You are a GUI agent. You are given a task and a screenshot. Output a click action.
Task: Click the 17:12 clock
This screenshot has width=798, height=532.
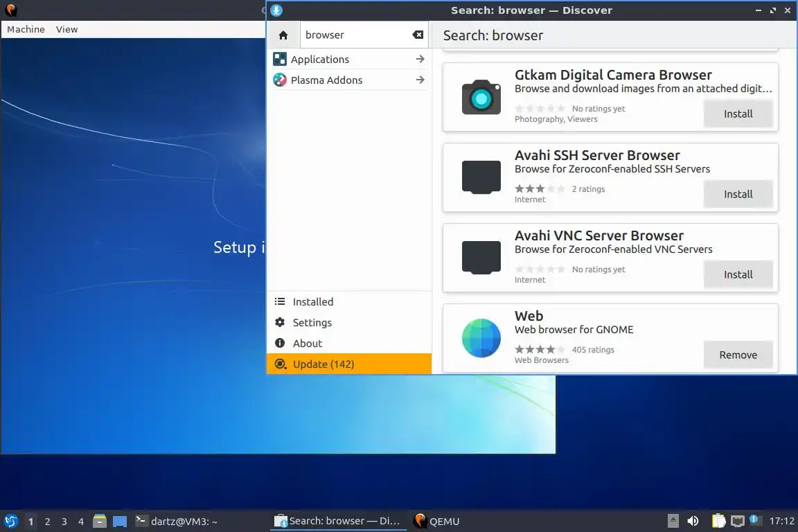(x=781, y=521)
